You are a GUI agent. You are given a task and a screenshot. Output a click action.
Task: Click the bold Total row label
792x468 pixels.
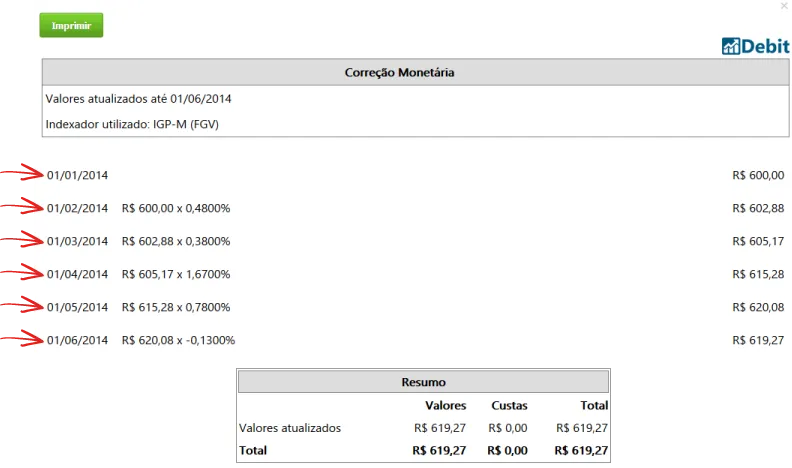[254, 451]
